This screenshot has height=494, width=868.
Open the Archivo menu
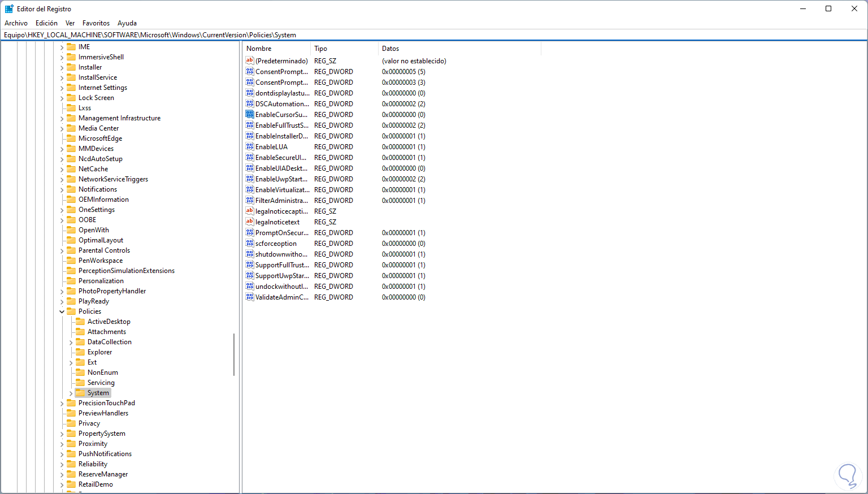coord(16,23)
